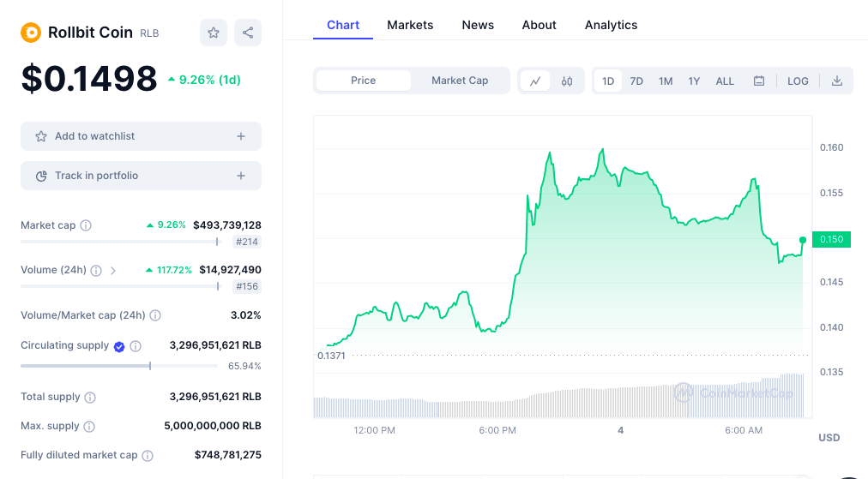The width and height of the screenshot is (868, 479).
Task: Click the 3.02% volume/market cap value
Action: 246,315
